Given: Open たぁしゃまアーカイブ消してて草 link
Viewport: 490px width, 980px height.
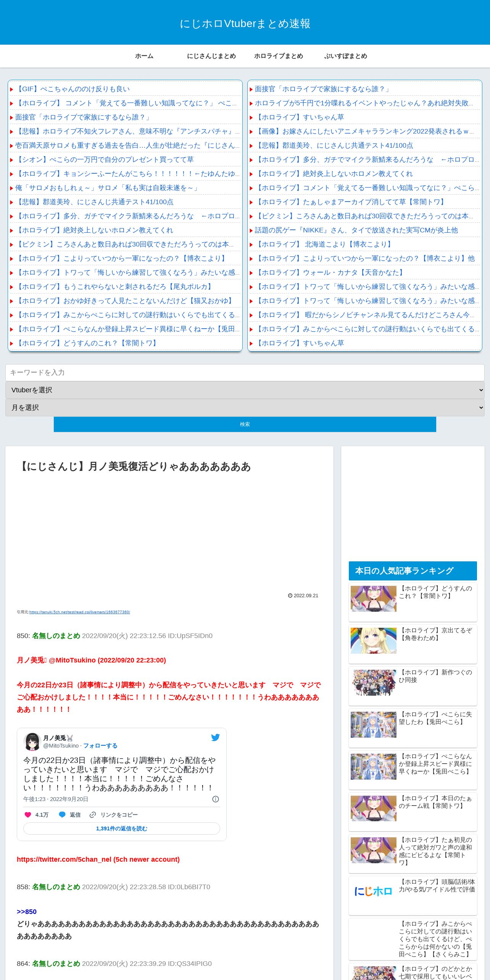Looking at the screenshot, I should pos(351,202).
